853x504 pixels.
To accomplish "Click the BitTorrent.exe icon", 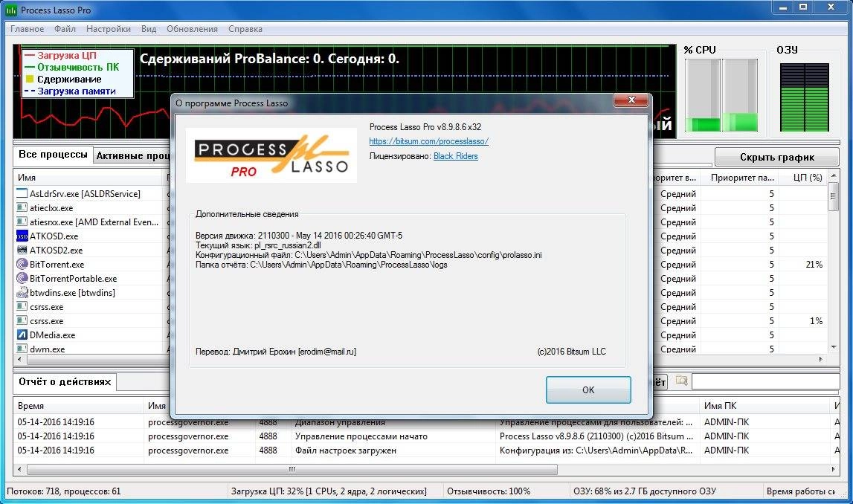I will tap(22, 264).
